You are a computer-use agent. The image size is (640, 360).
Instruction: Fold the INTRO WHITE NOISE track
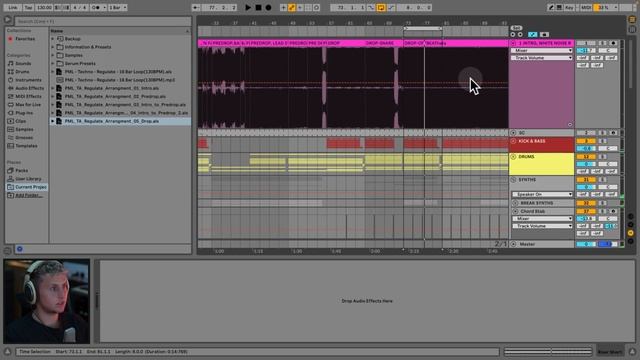pos(513,43)
